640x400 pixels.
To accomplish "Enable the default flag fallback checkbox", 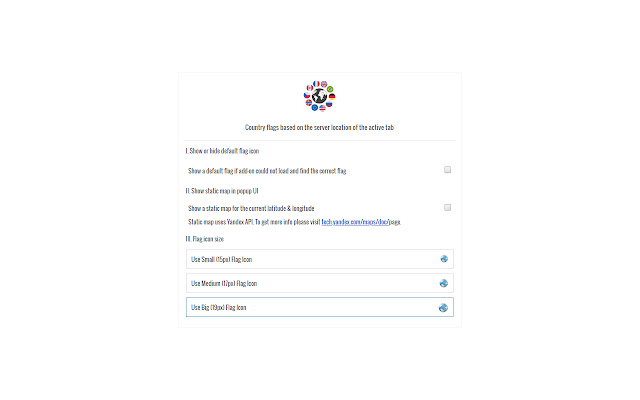I will (448, 170).
